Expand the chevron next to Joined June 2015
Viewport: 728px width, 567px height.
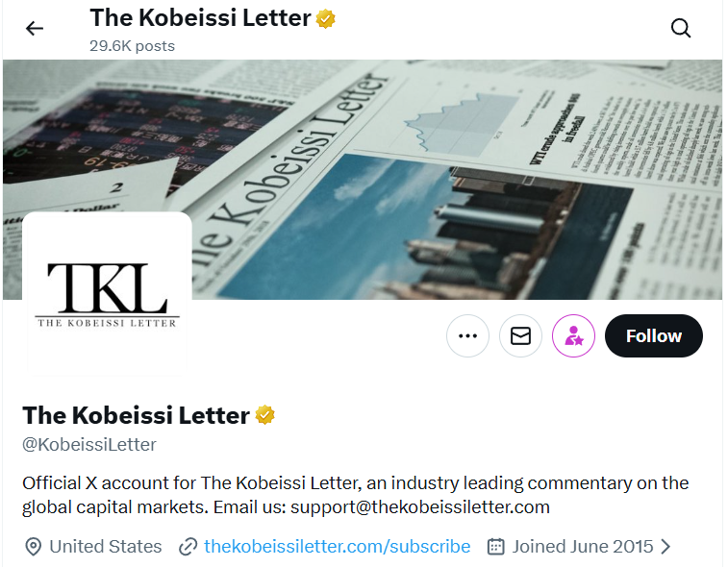(665, 546)
